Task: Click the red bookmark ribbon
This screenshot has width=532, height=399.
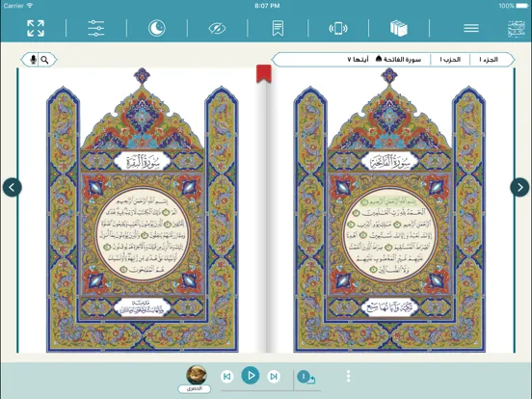Action: click(264, 73)
